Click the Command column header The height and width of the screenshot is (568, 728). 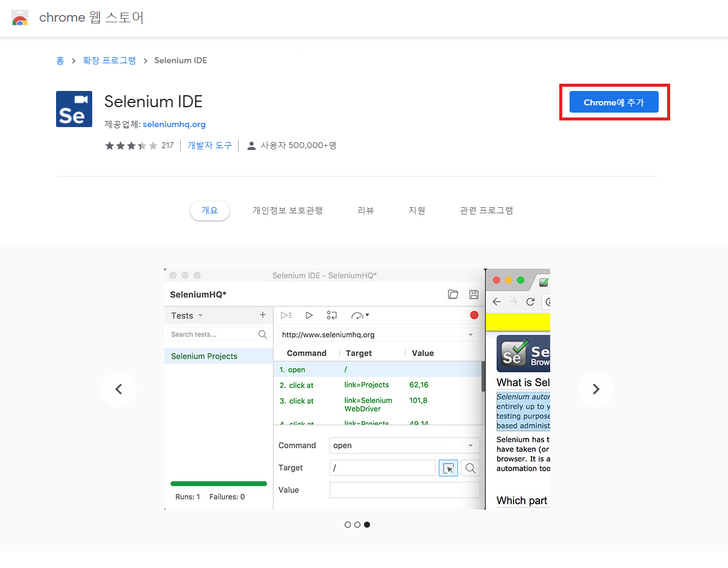(x=307, y=353)
